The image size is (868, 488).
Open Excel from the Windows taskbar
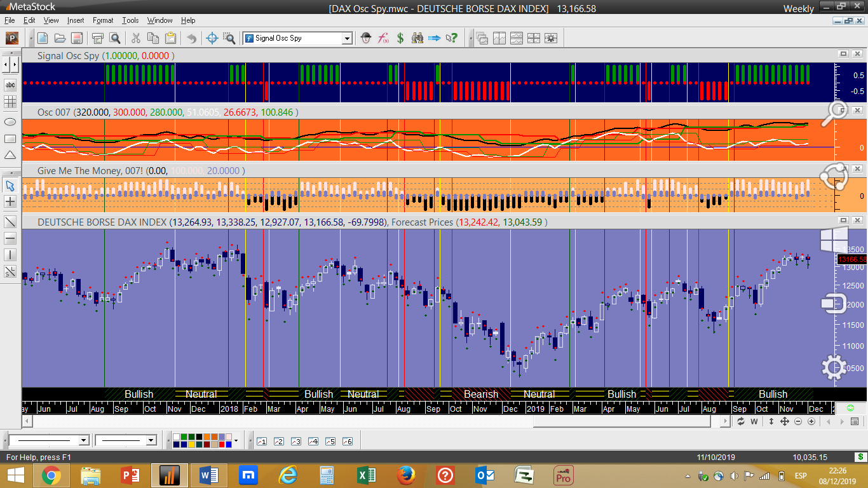(x=366, y=475)
